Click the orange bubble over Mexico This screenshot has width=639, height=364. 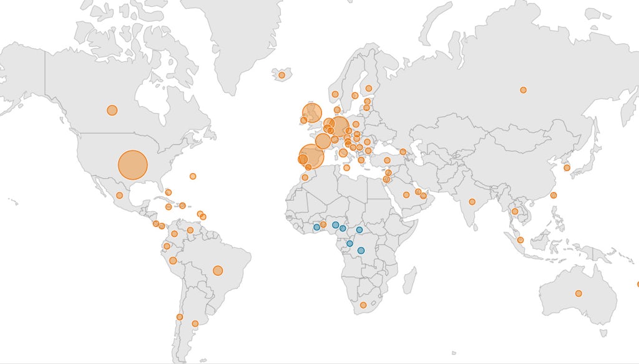119,196
